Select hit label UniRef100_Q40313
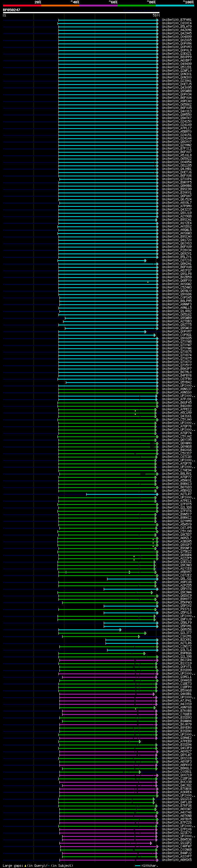The width and height of the screenshot is (197, 868). [x=176, y=111]
